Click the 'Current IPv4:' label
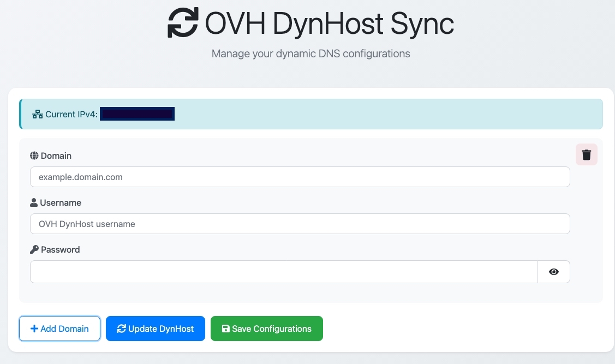Image resolution: width=615 pixels, height=364 pixels. pyautogui.click(x=71, y=114)
